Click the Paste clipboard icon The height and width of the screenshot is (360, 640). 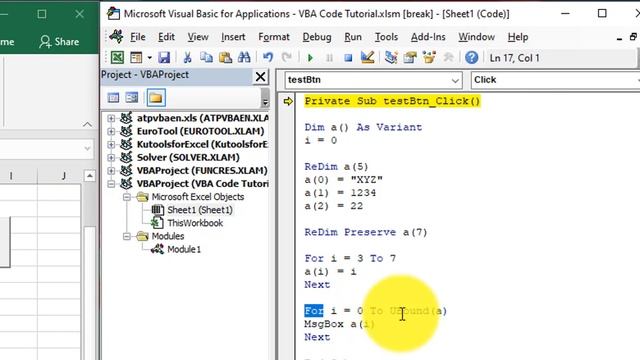click(225, 58)
